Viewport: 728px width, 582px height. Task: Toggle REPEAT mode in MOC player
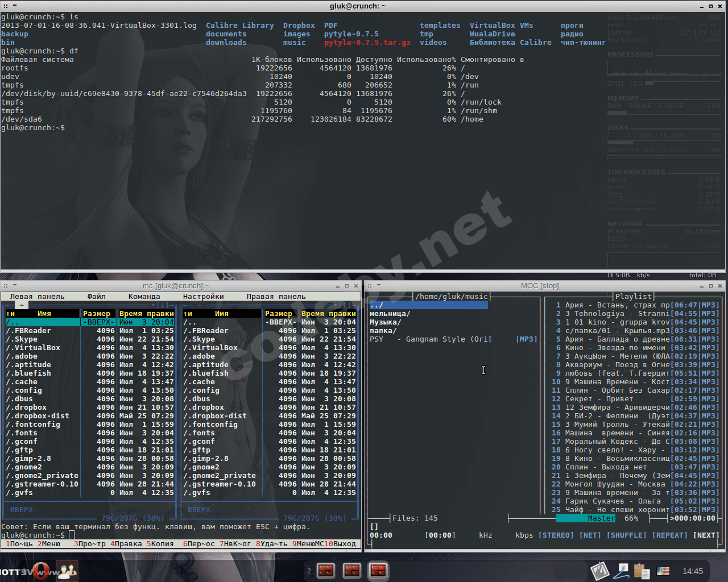click(669, 535)
